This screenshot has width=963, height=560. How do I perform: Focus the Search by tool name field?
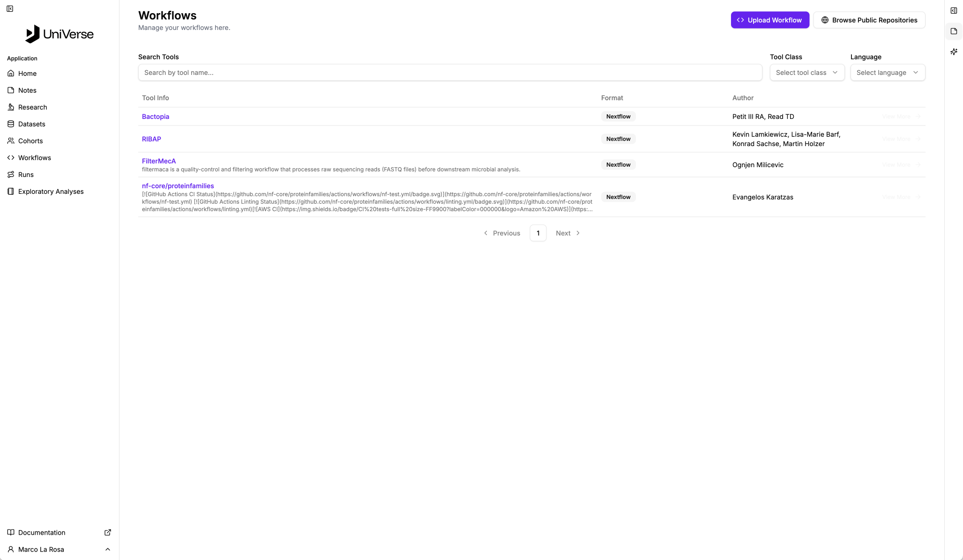pyautogui.click(x=450, y=73)
